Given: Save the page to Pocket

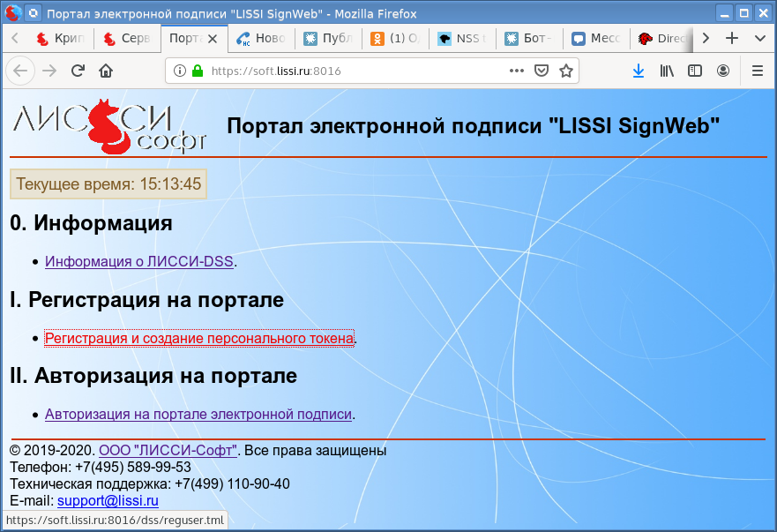Looking at the screenshot, I should point(542,71).
